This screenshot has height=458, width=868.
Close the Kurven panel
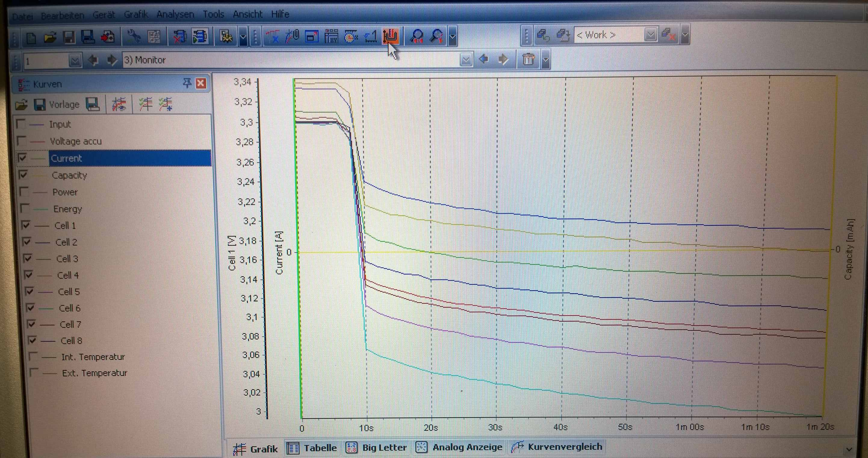click(x=201, y=83)
